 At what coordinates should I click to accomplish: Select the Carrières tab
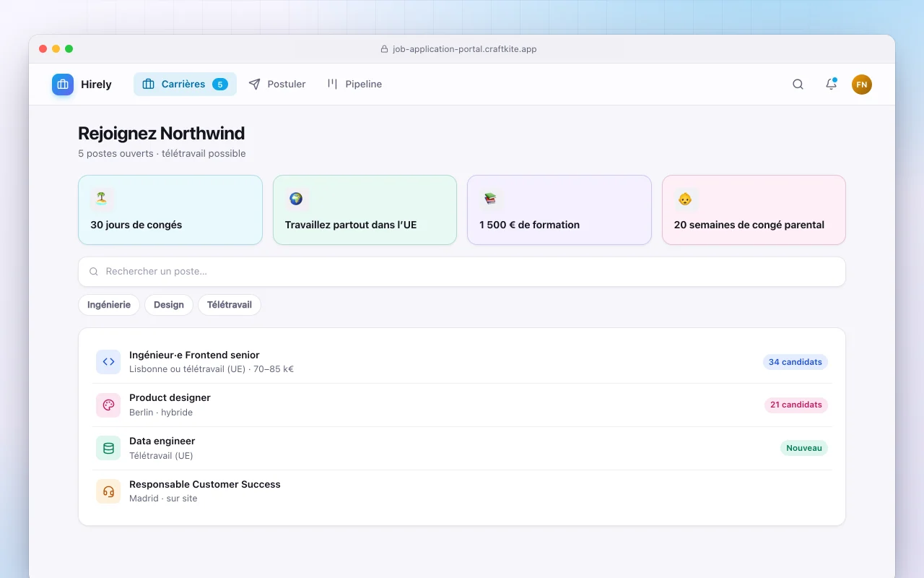click(x=185, y=85)
